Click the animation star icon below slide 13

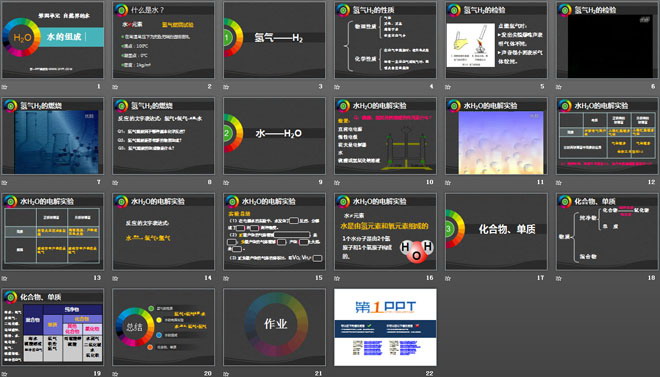coord(5,278)
